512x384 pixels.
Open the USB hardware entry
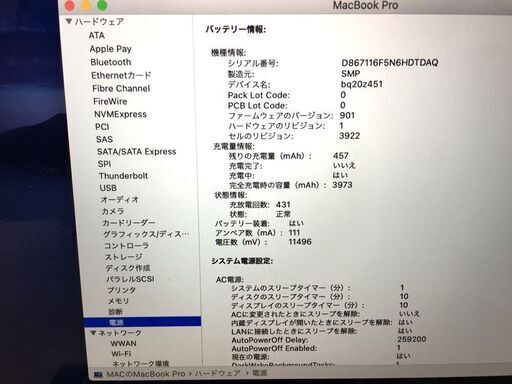(x=108, y=188)
